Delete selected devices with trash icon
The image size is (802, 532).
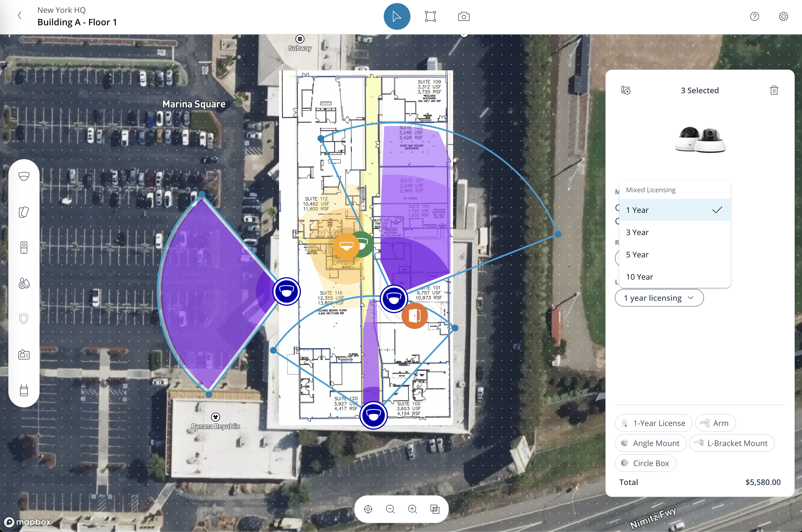tap(774, 90)
